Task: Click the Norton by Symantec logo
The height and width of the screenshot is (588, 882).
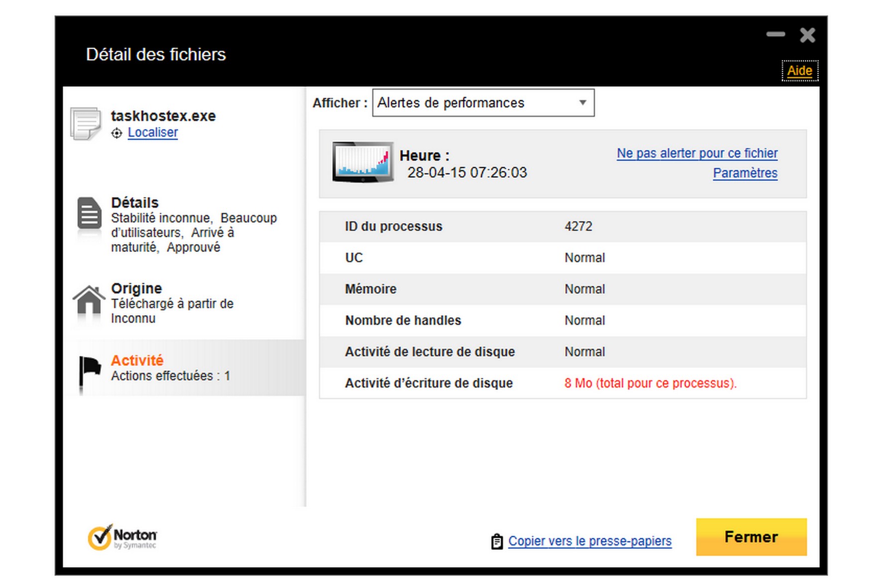Action: [122, 537]
